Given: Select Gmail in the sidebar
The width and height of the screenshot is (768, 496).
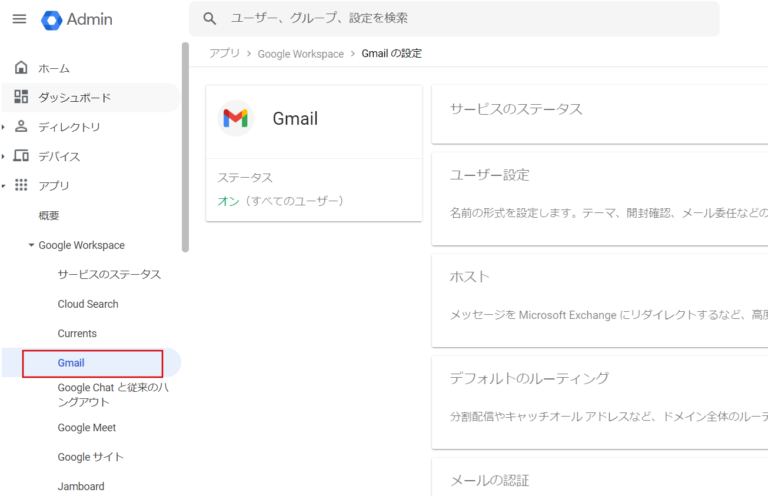Looking at the screenshot, I should pos(71,363).
